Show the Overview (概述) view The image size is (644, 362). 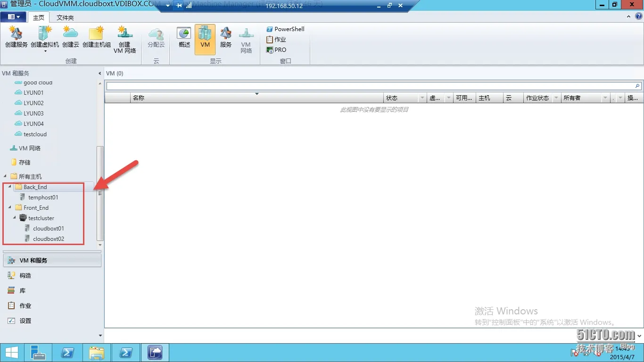[184, 37]
